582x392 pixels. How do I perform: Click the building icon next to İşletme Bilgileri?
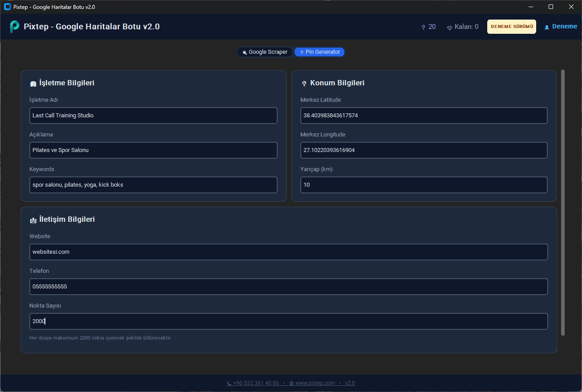33,84
